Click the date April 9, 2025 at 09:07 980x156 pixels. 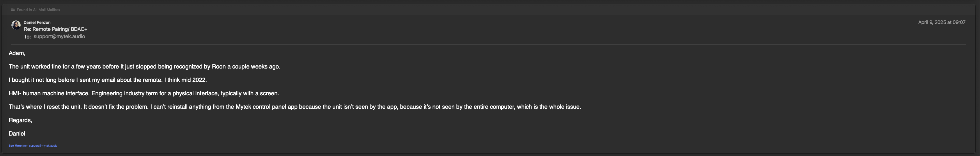942,22
